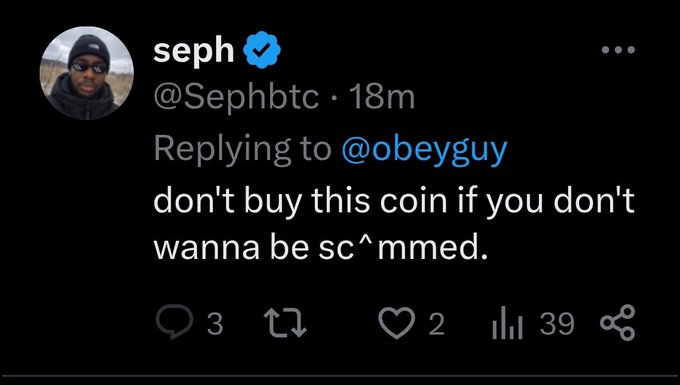Click the Replying to label text
The image size is (680, 385).
click(242, 150)
